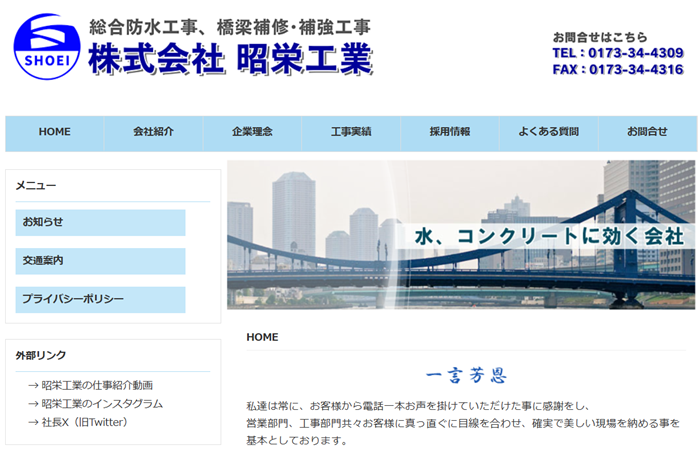The height and width of the screenshot is (453, 700).
Task: Select お知らせ in the side menu
Action: pos(100,222)
